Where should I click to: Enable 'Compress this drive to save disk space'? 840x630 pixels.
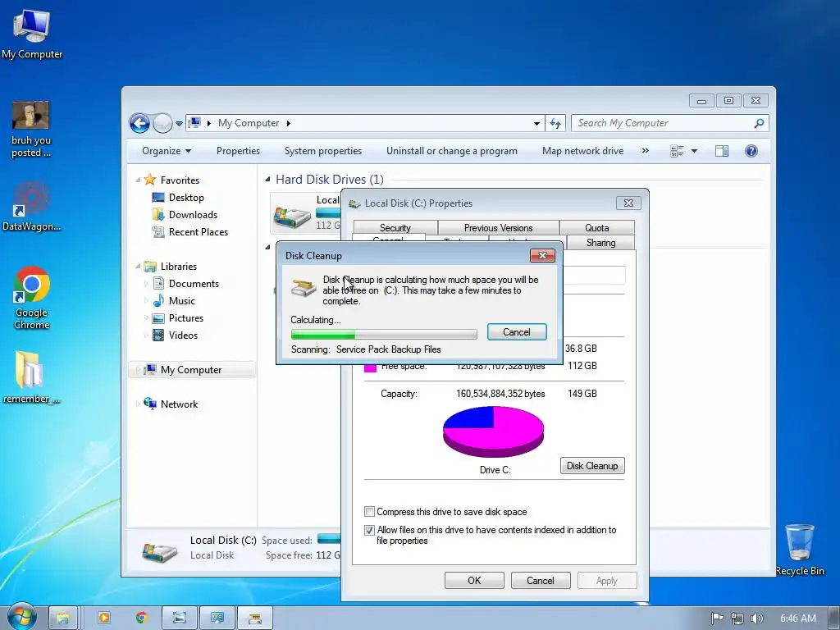369,512
